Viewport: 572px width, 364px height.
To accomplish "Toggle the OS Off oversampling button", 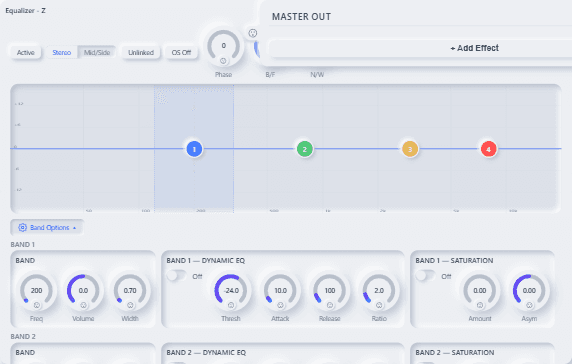I will [181, 53].
